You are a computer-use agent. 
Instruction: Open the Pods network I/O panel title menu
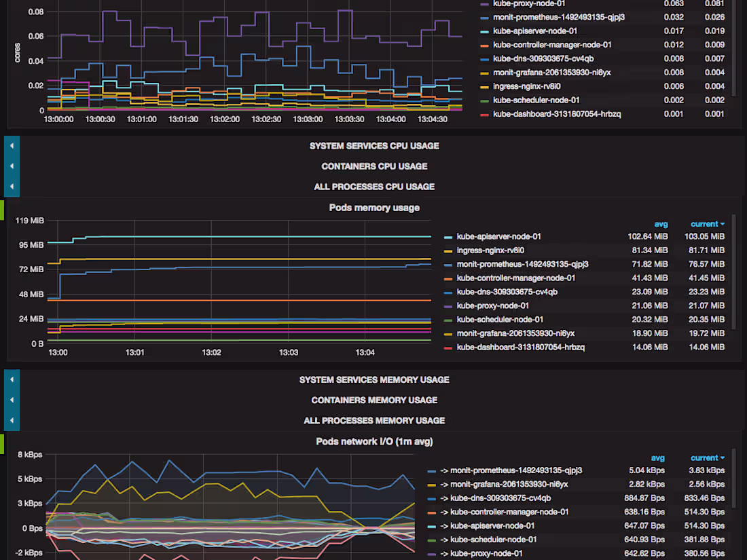374,441
